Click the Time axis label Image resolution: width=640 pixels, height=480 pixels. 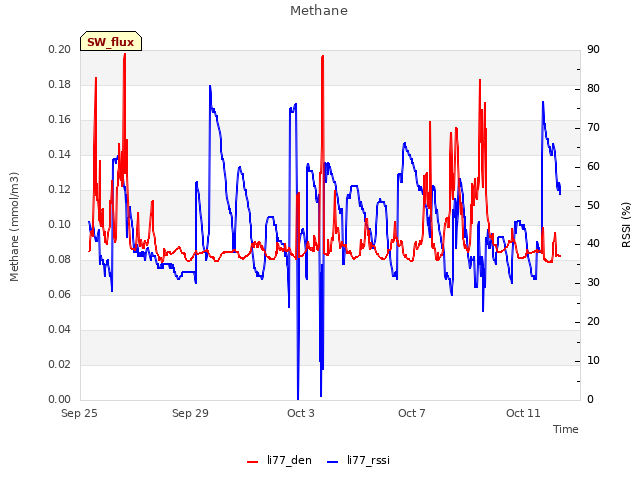coord(565,429)
